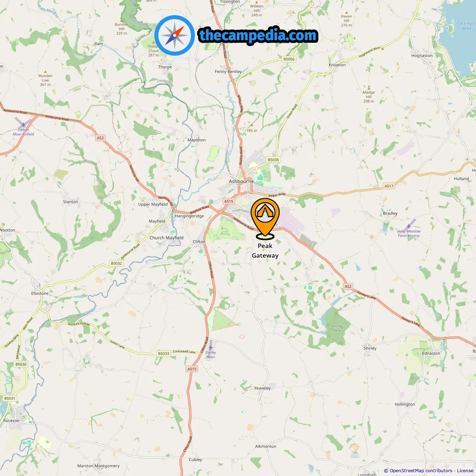476x476 pixels.
Task: Click the B5035 road shield
Action: [x=273, y=160]
